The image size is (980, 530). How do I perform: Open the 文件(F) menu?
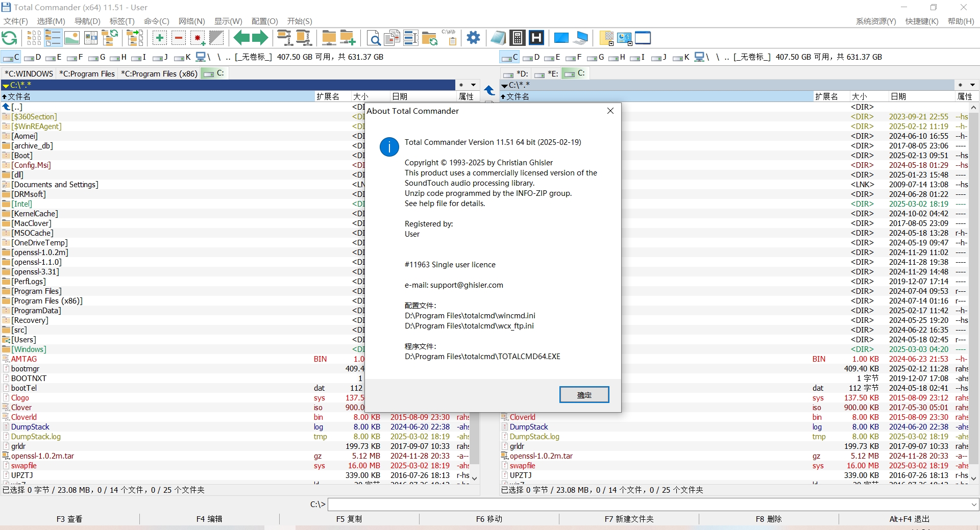pyautogui.click(x=16, y=21)
